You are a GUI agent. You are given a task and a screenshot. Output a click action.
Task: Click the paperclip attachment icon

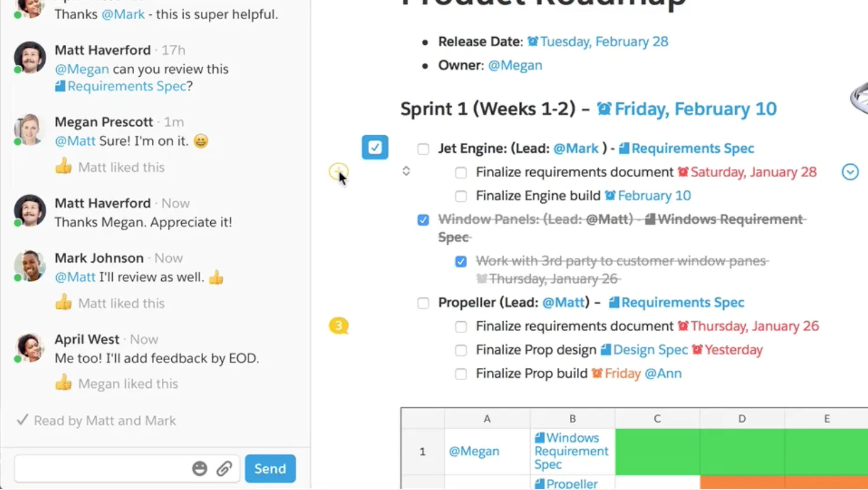click(x=224, y=469)
